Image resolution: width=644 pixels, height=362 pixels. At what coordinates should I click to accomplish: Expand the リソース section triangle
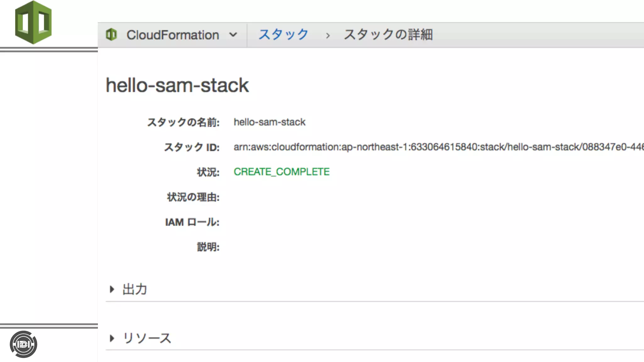pos(112,338)
